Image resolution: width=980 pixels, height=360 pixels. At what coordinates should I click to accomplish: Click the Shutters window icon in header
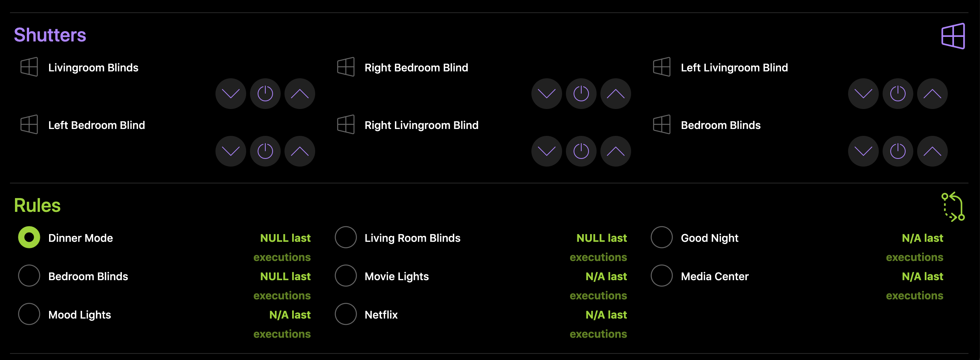point(953,36)
